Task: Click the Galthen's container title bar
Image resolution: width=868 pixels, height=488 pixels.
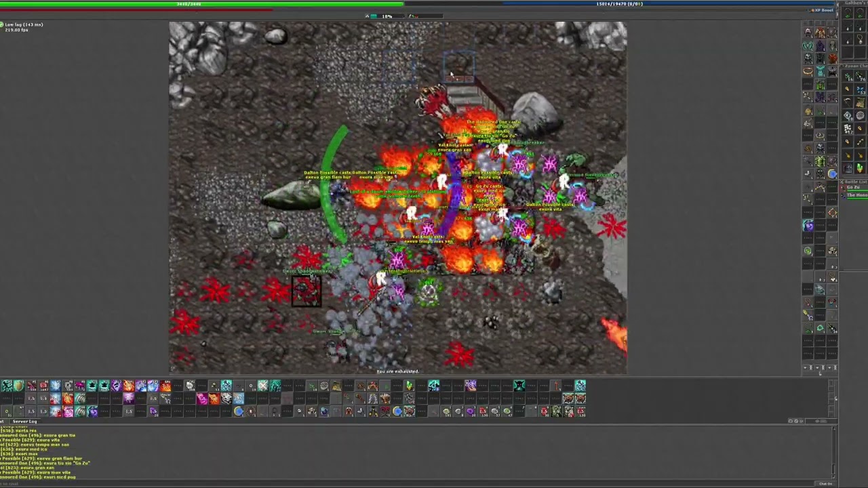Action: pos(855,3)
